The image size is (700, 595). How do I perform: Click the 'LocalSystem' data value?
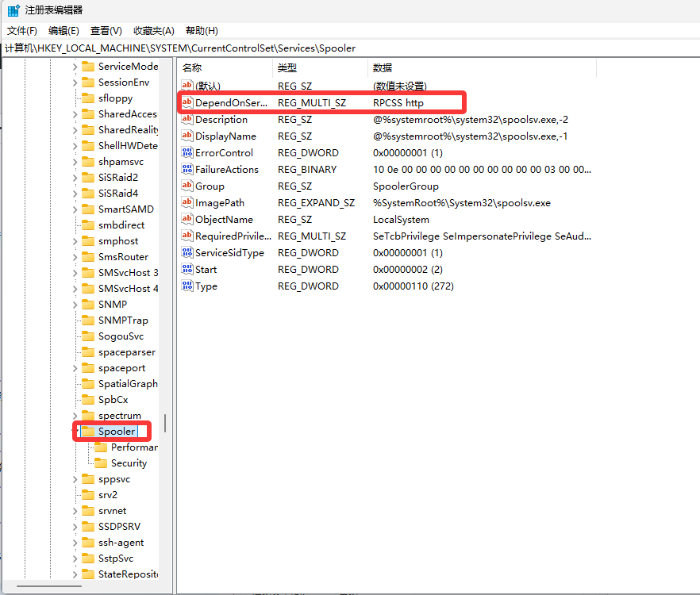(401, 220)
